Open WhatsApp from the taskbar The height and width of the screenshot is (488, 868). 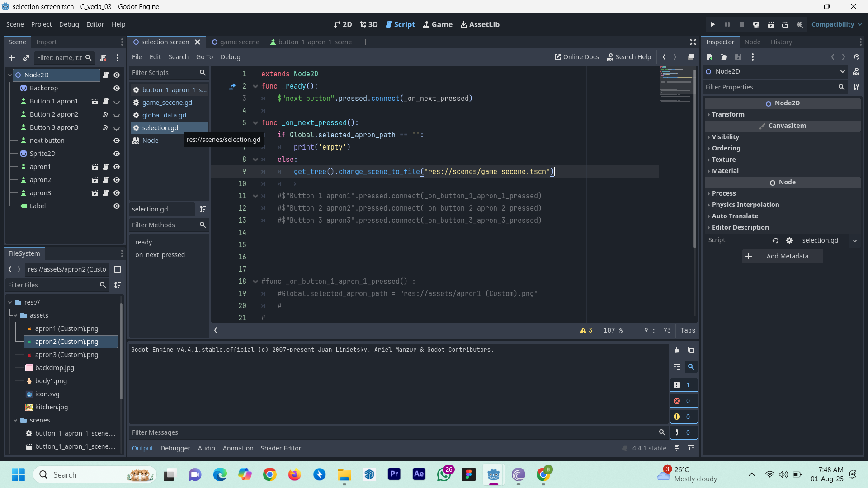[x=444, y=474]
